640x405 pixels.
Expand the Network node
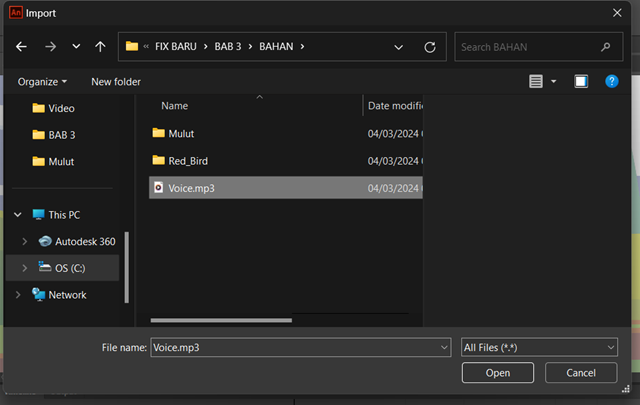pyautogui.click(x=18, y=295)
